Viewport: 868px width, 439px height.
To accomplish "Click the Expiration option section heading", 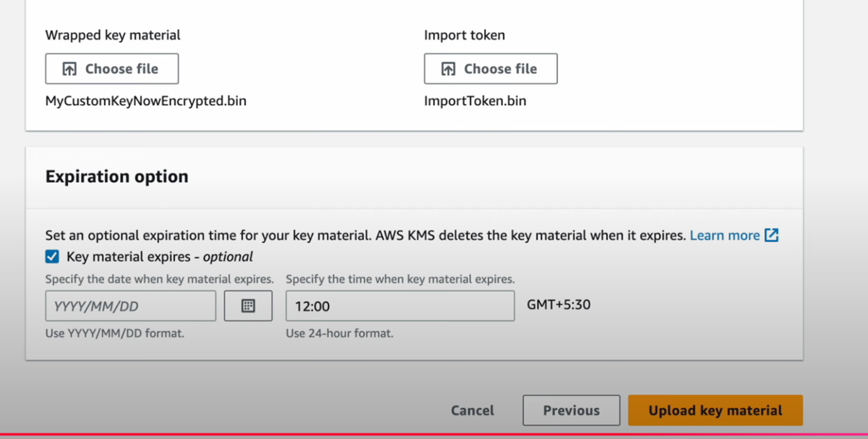I will point(116,176).
